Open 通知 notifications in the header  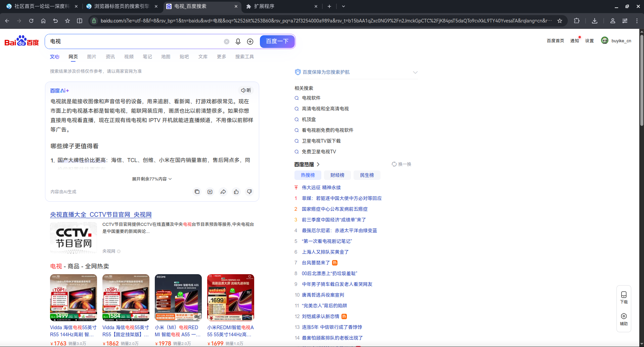(x=575, y=41)
